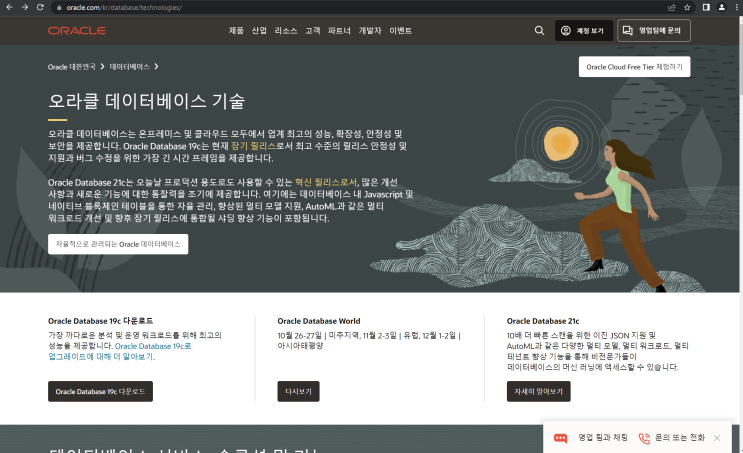Viewport: 743px width, 453px height.
Task: Open the browser side panel icon
Action: pyautogui.click(x=706, y=8)
